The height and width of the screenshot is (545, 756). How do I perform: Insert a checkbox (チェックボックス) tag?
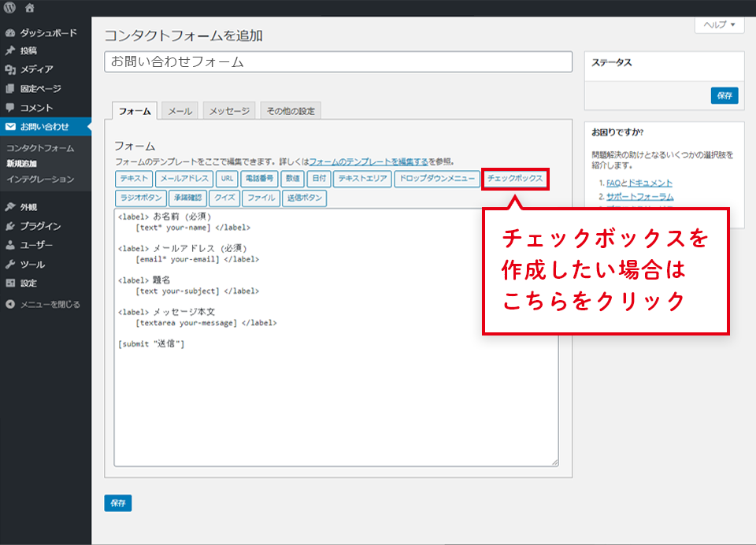point(515,179)
